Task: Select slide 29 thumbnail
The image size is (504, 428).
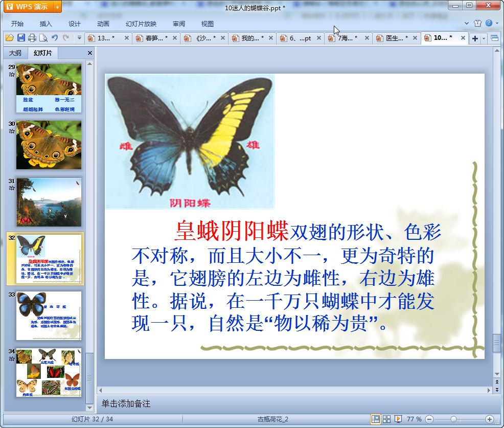Action: pyautogui.click(x=49, y=88)
